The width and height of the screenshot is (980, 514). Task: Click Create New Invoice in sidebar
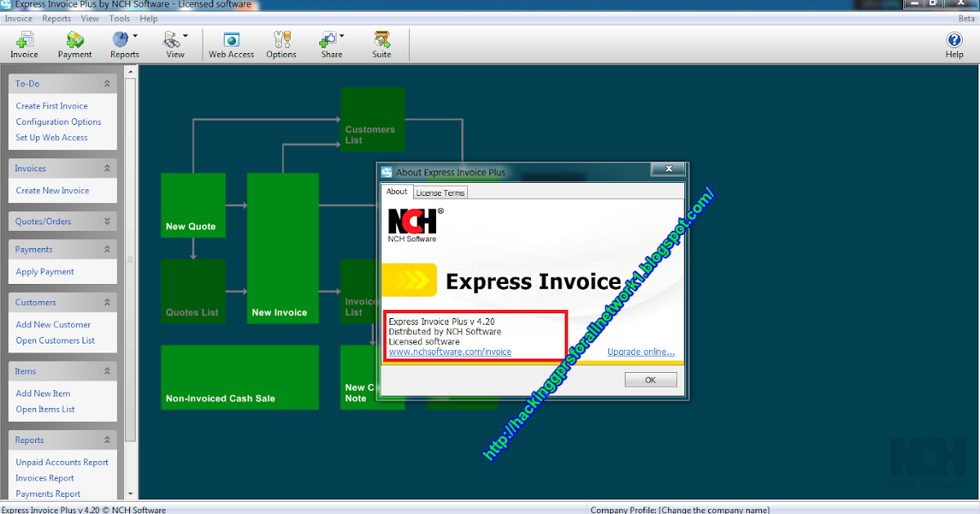(x=52, y=190)
